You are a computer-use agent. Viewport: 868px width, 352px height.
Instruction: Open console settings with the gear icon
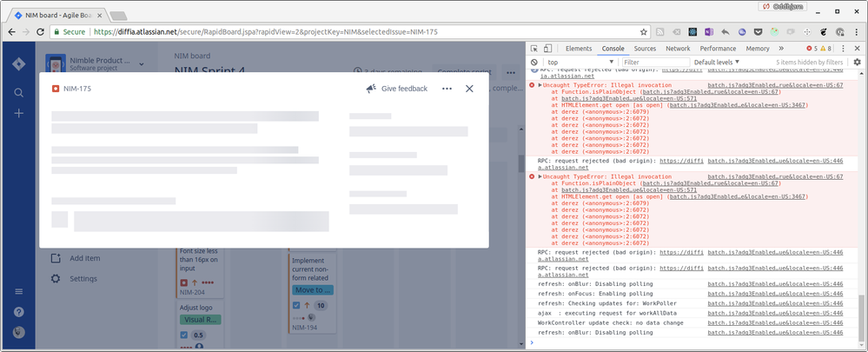tap(857, 62)
